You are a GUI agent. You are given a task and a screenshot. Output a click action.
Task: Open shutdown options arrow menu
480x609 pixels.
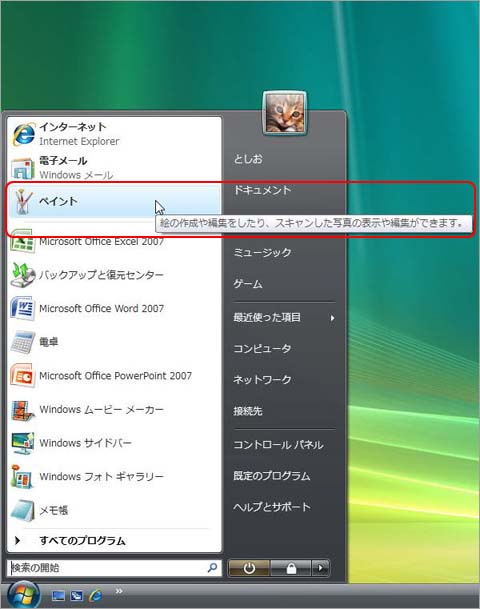(x=320, y=569)
